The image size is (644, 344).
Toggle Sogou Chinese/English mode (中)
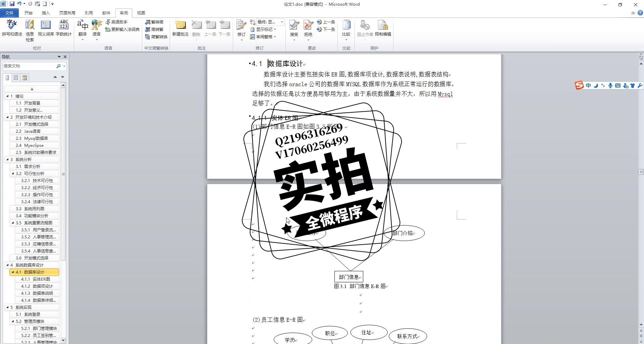coord(588,85)
